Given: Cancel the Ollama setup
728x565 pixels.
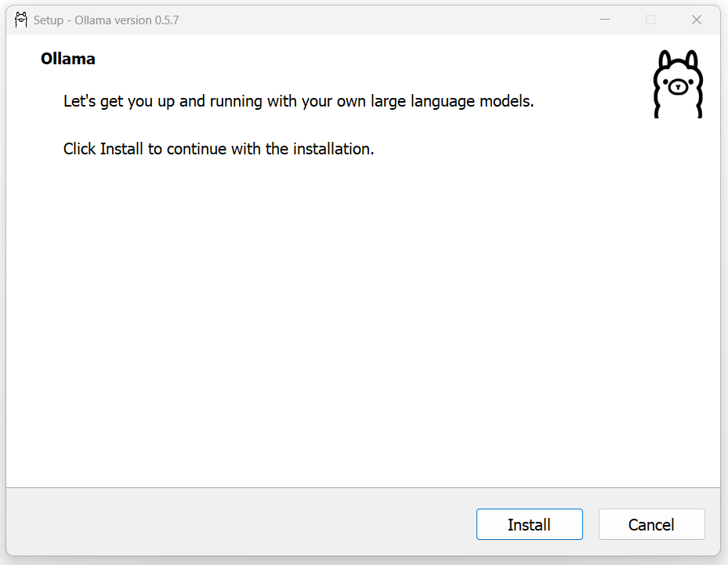Looking at the screenshot, I should (x=651, y=524).
